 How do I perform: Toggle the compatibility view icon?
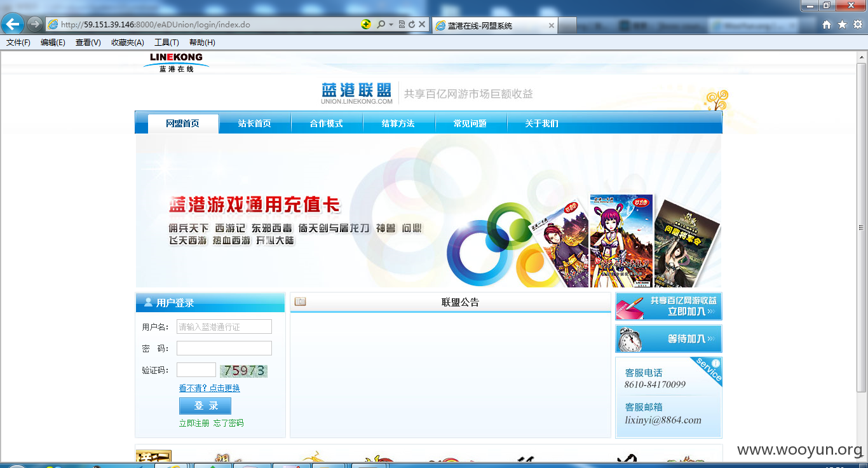click(x=402, y=25)
